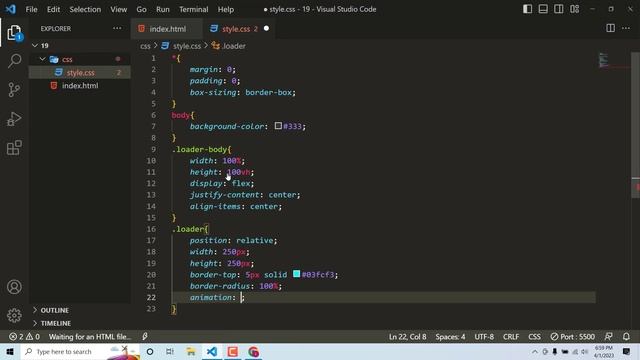The height and width of the screenshot is (360, 640).
Task: Show hidden system tray icons
Action: pyautogui.click(x=535, y=351)
